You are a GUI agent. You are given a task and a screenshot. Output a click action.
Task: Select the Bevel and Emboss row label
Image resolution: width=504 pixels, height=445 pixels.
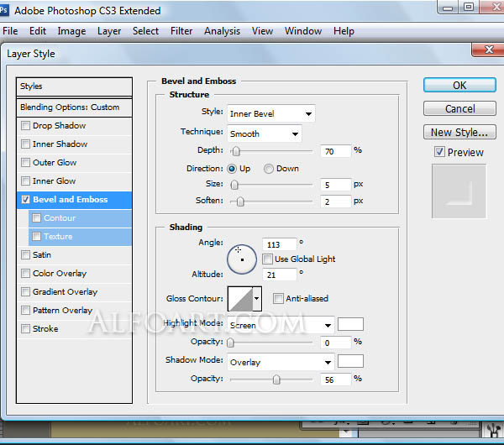click(70, 200)
